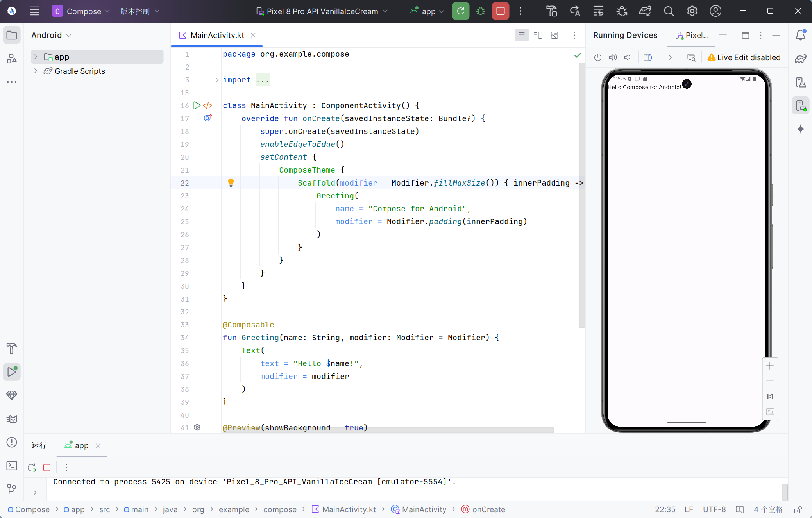Open IDE settings gear in title bar
Viewport: 812px width, 518px height.
[692, 11]
